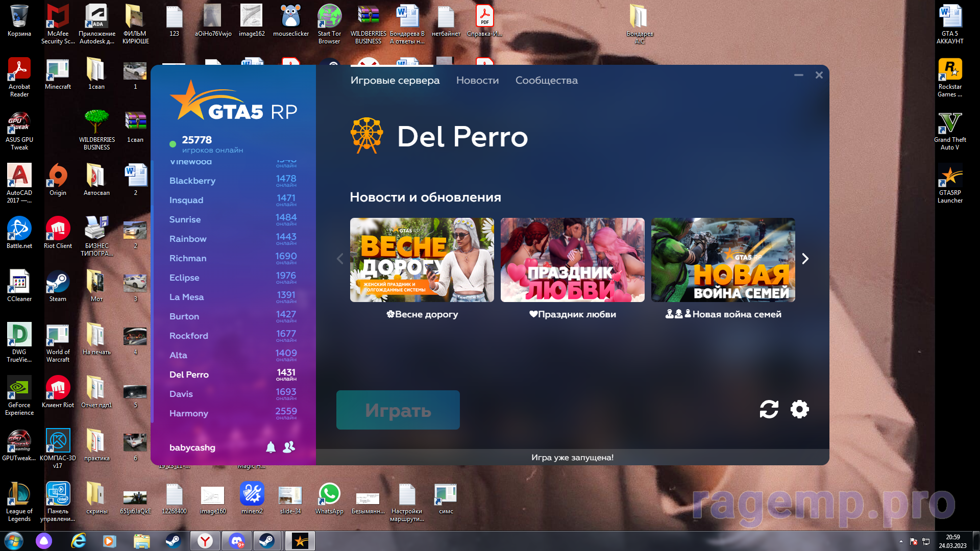Click the babycashg username
Screen dimensions: 980x551
192,447
